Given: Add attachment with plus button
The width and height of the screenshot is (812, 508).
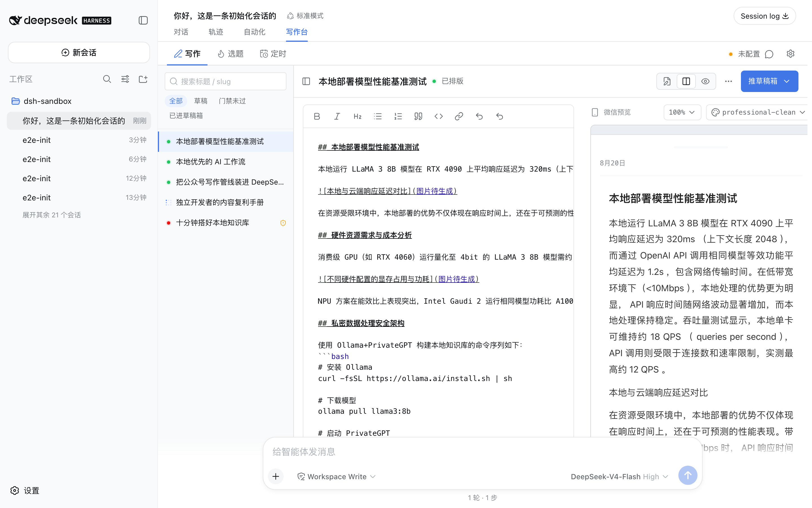Looking at the screenshot, I should coord(276,476).
